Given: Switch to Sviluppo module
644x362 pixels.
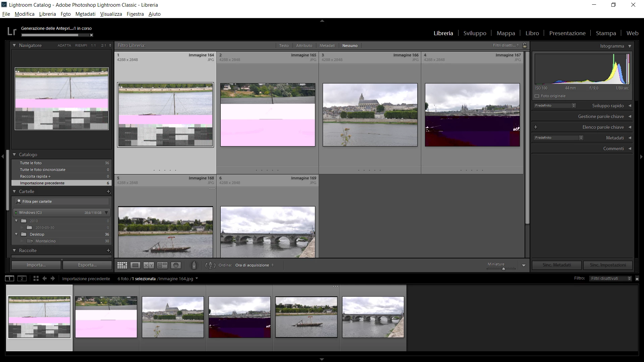Looking at the screenshot, I should point(475,33).
